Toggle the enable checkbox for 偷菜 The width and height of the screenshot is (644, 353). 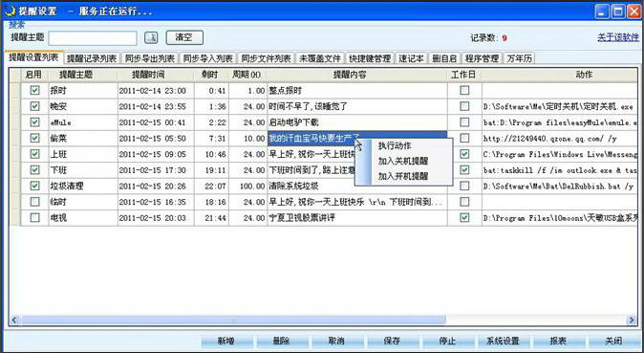(35, 138)
